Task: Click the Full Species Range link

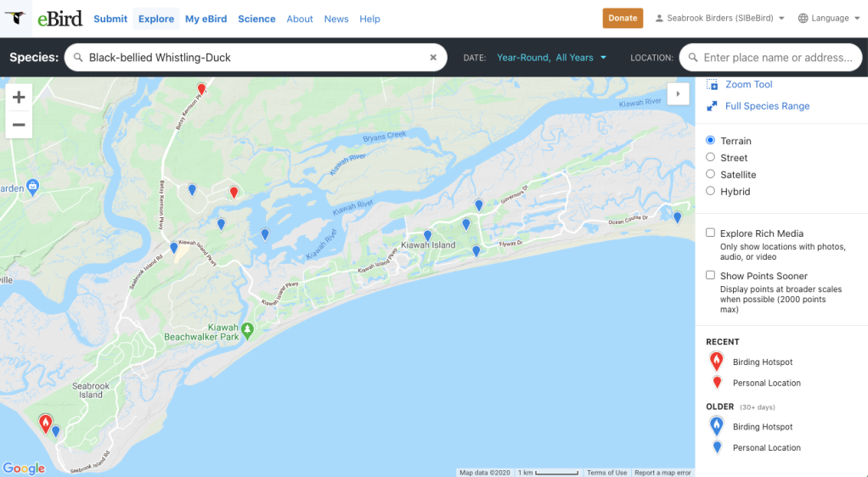Action: (x=767, y=106)
